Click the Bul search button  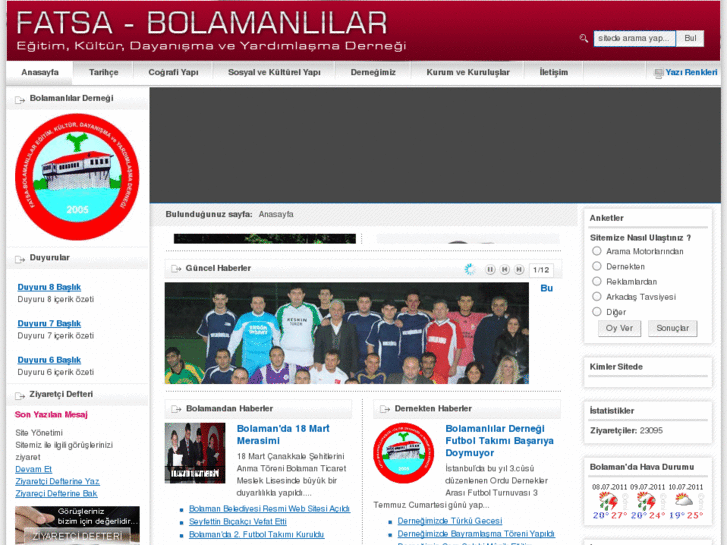pos(690,38)
